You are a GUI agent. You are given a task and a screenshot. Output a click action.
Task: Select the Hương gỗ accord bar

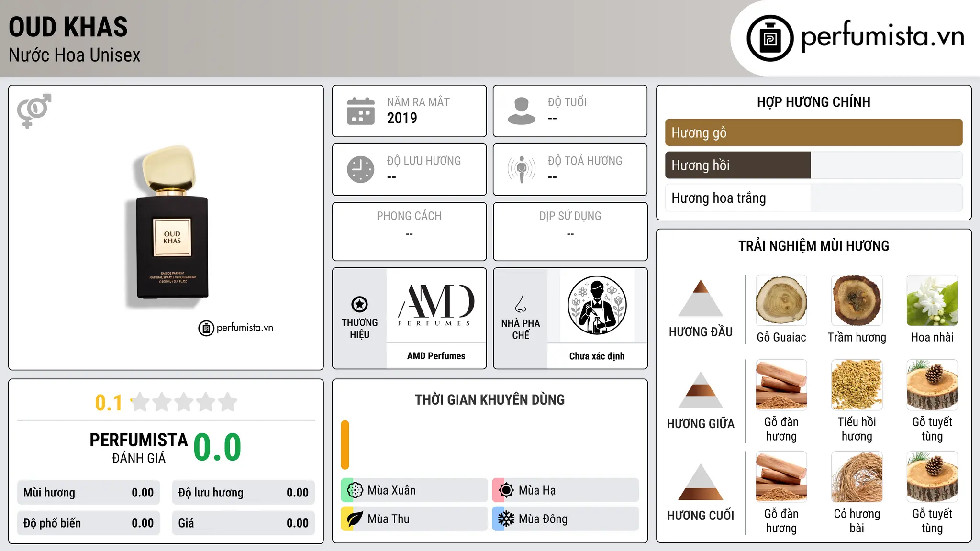coord(813,132)
